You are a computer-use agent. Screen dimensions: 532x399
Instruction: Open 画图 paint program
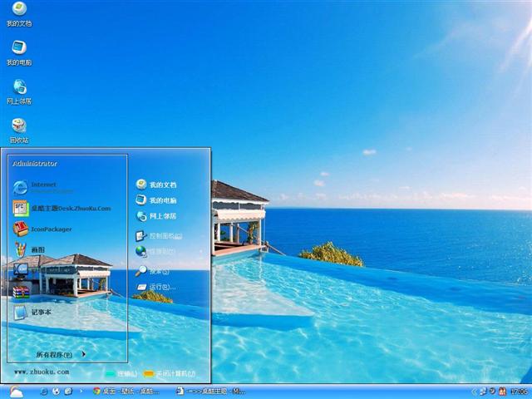(29, 249)
